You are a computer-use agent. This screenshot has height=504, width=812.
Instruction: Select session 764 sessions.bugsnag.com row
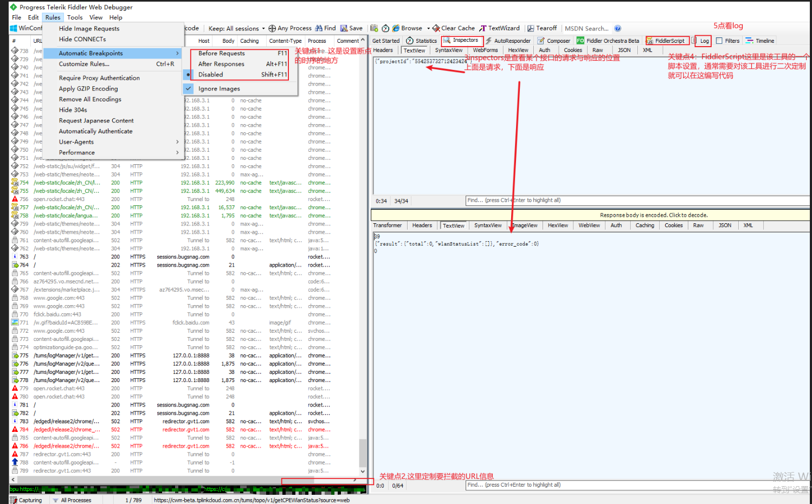tap(184, 265)
